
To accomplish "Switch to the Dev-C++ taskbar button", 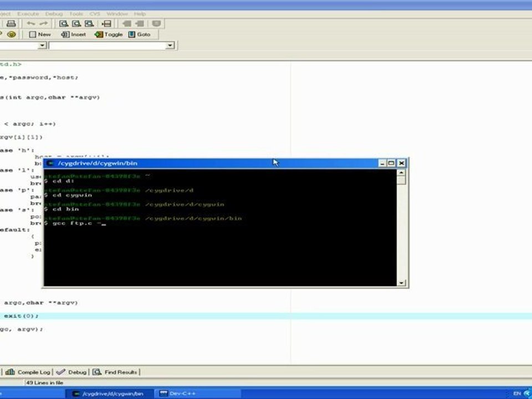I will (198, 393).
